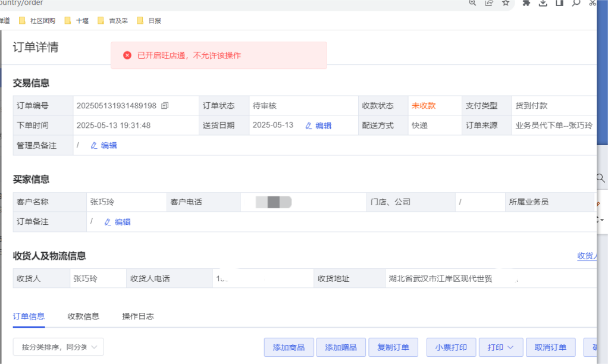Image resolution: width=608 pixels, height=364 pixels.
Task: Expand the 按分类排序 sort dropdown
Action: tap(58, 347)
